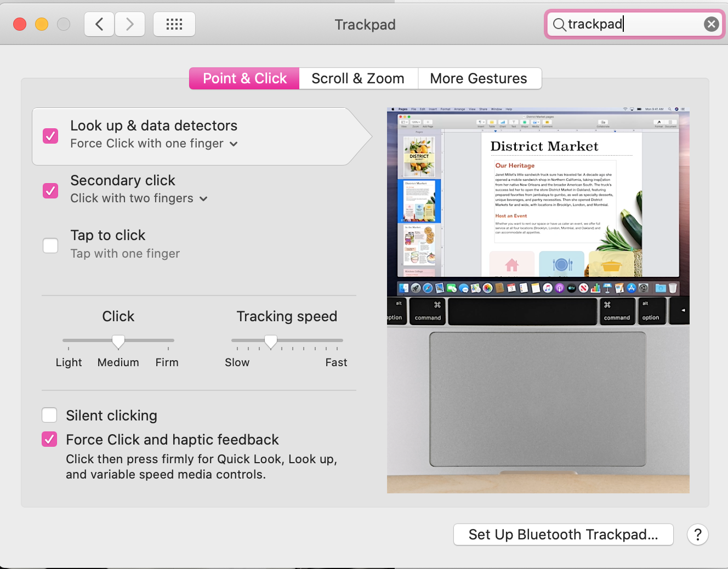Viewport: 728px width, 569px height.
Task: Click the forward navigation arrow
Action: coord(130,24)
